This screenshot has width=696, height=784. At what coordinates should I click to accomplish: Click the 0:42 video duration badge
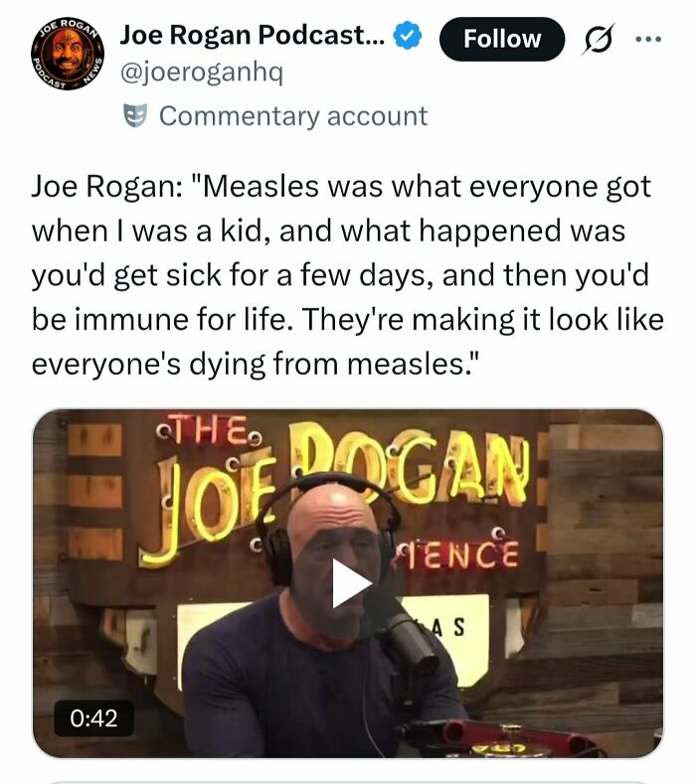91,716
